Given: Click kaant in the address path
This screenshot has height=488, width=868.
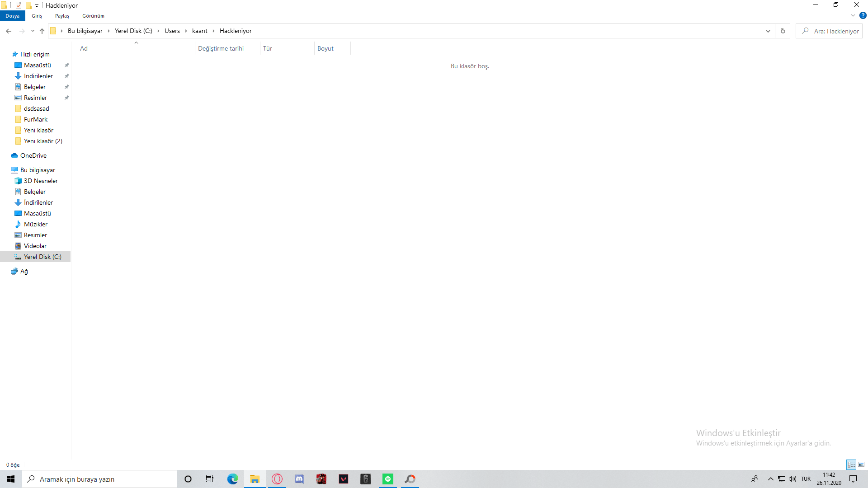Looking at the screenshot, I should coord(199,31).
